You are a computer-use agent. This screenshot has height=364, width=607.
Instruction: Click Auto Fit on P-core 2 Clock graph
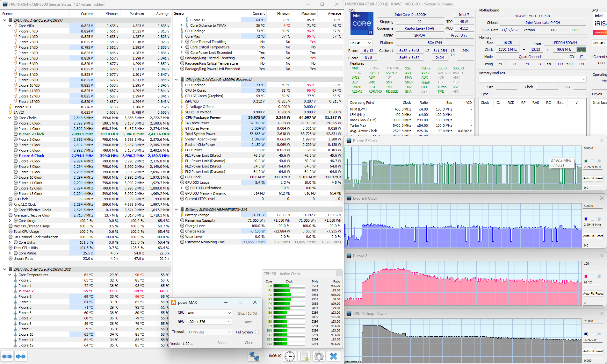(588, 178)
